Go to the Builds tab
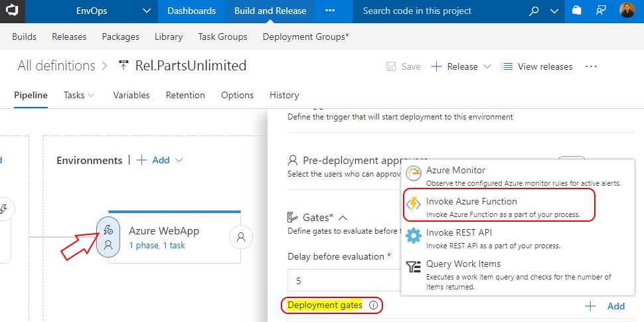644x322 pixels. point(24,37)
